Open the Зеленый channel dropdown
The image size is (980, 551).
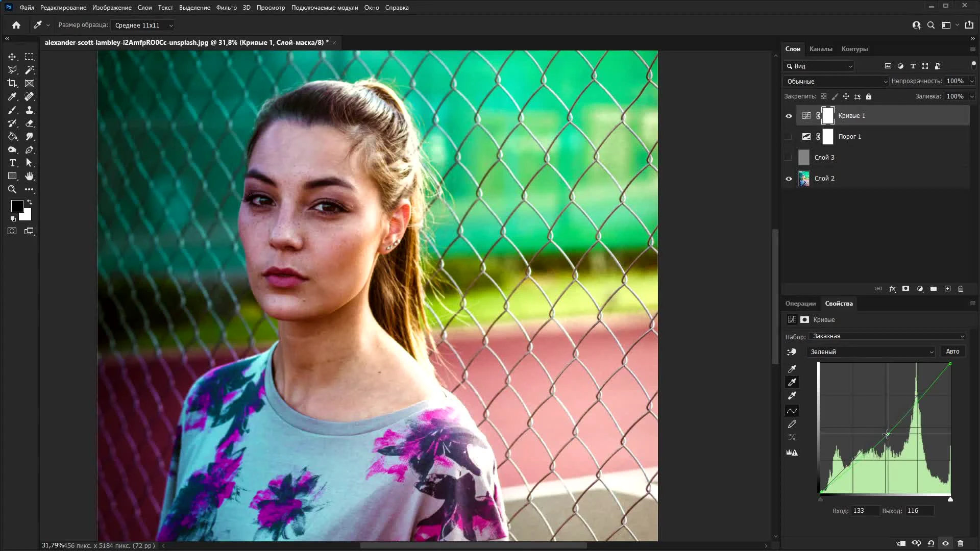click(871, 352)
